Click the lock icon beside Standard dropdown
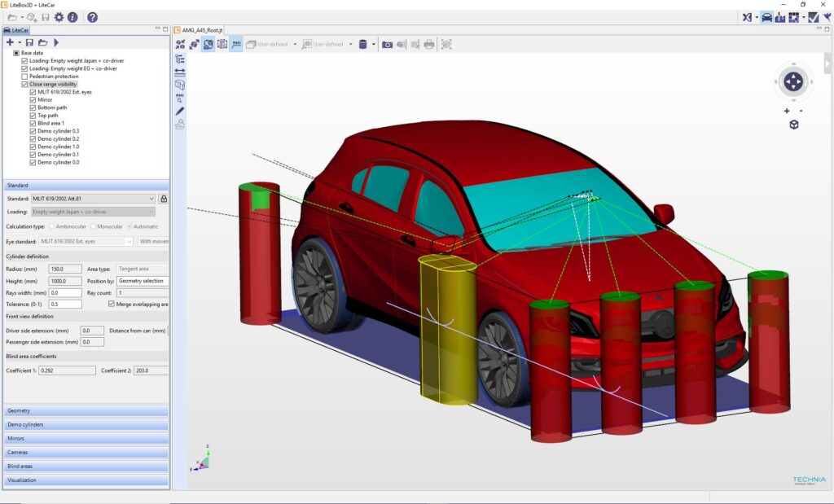 point(164,199)
